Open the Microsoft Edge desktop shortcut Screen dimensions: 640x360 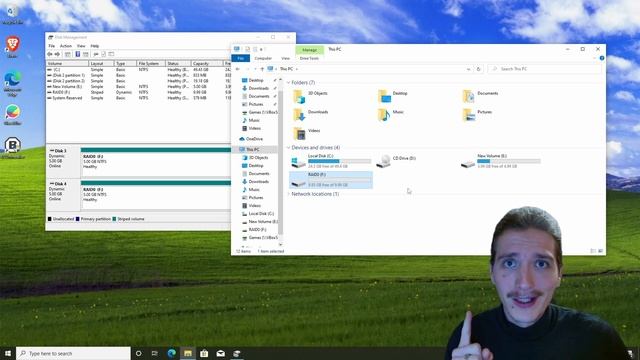click(12, 84)
